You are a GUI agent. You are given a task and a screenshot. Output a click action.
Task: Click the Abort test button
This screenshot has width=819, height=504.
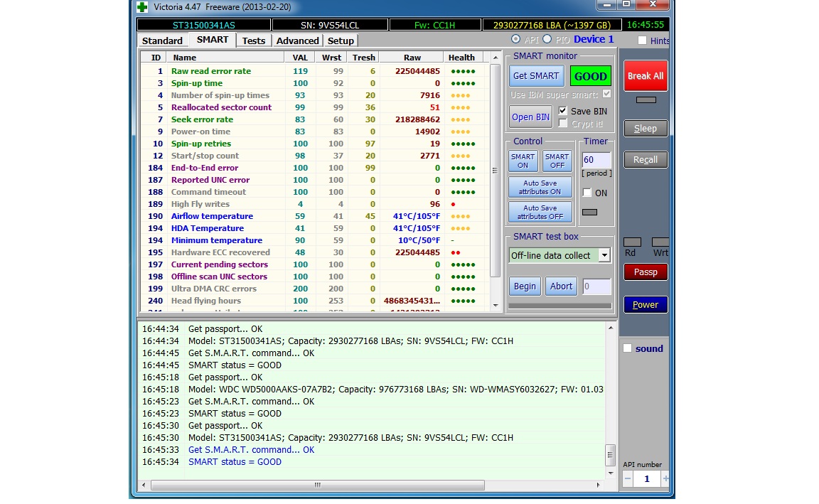point(561,286)
